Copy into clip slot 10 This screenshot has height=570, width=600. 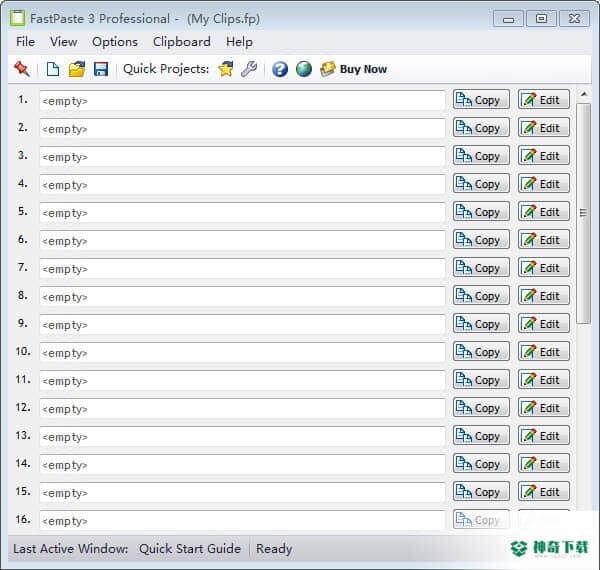pos(481,351)
